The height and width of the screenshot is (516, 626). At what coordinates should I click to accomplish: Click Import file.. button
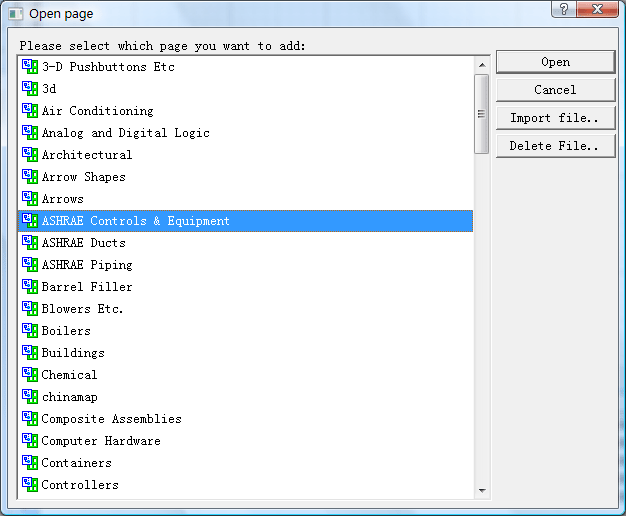[x=555, y=118]
